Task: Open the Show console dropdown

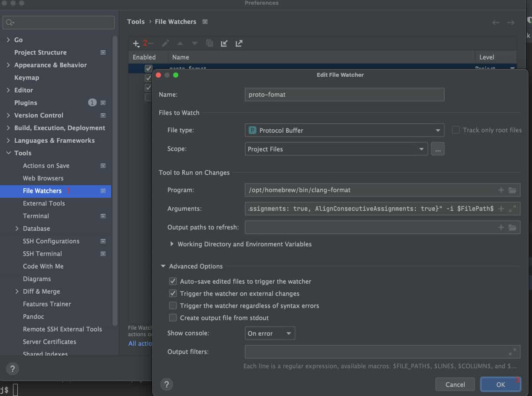Action: [x=269, y=333]
